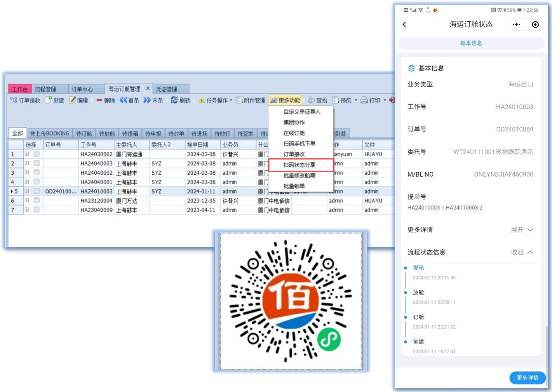Choose 扫码状态分享 from the menu
The width and height of the screenshot is (552, 392).
coord(300,165)
